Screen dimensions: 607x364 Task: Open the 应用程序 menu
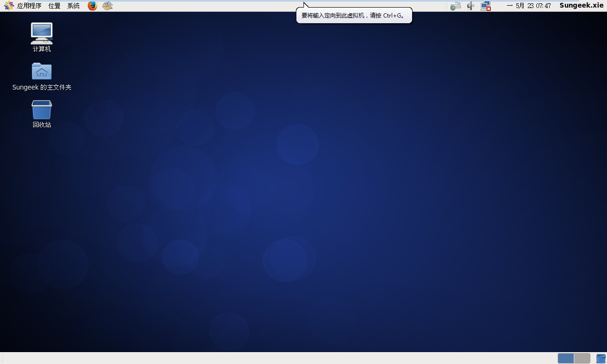pos(29,6)
